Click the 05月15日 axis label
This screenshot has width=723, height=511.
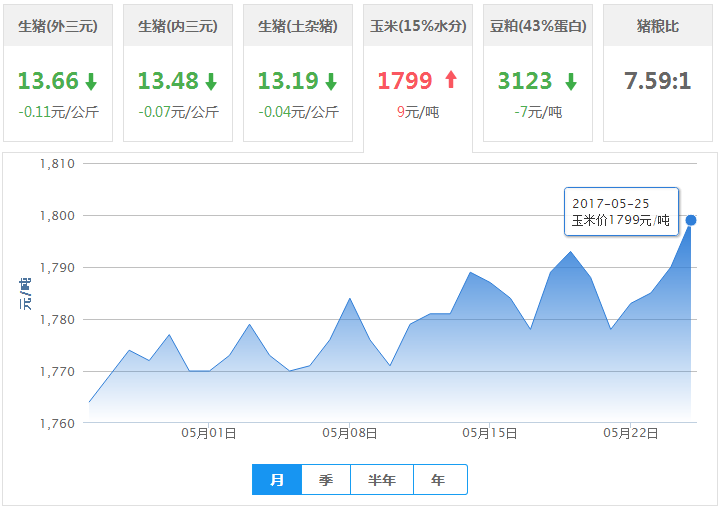click(490, 433)
